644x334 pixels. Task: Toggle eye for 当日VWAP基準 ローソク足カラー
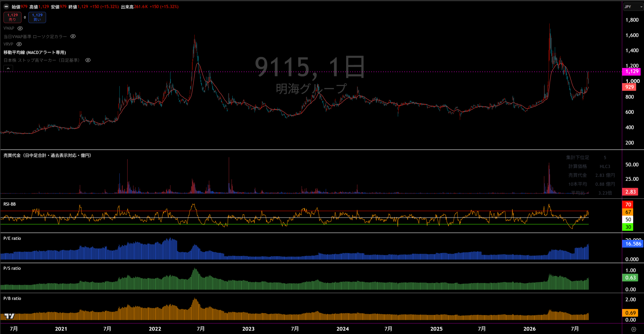(x=73, y=36)
